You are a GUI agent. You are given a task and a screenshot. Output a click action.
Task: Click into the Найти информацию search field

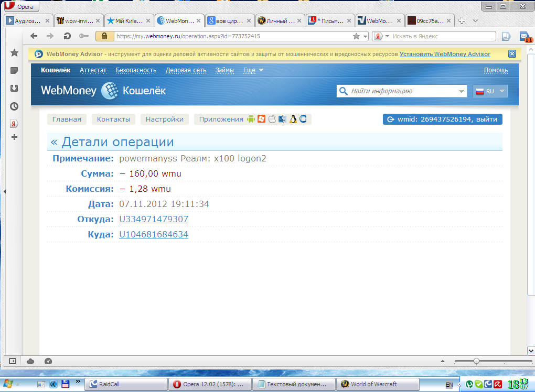click(403, 91)
